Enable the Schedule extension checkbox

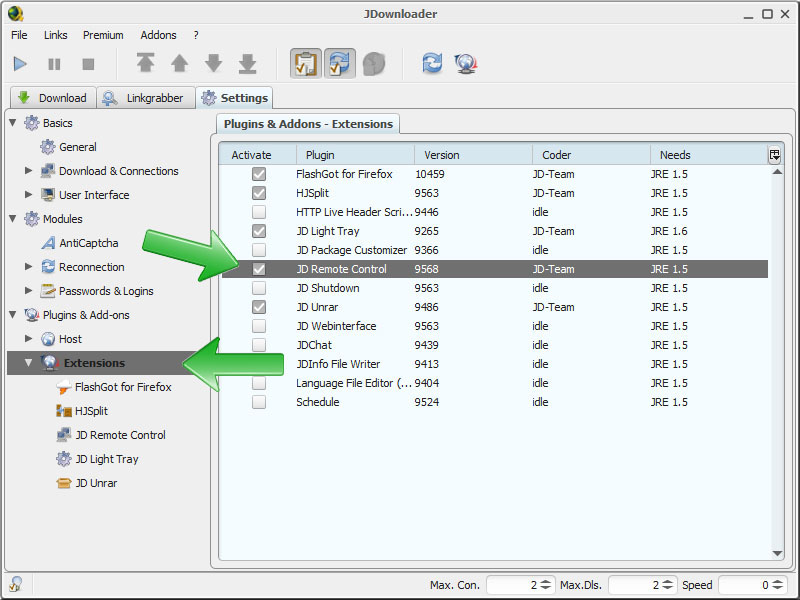[259, 402]
